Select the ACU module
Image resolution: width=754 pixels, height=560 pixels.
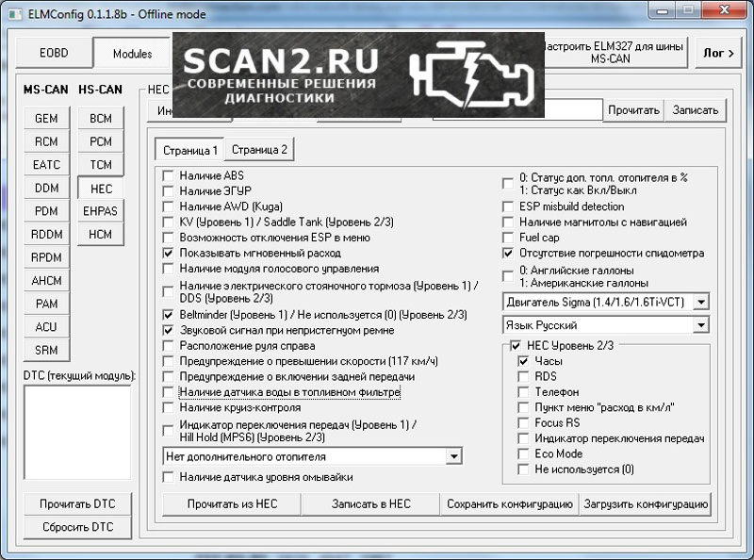pyautogui.click(x=46, y=326)
